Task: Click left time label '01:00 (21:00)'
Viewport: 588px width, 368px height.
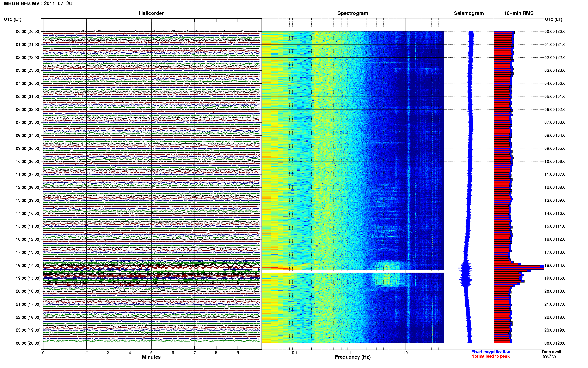Action: click(x=28, y=44)
